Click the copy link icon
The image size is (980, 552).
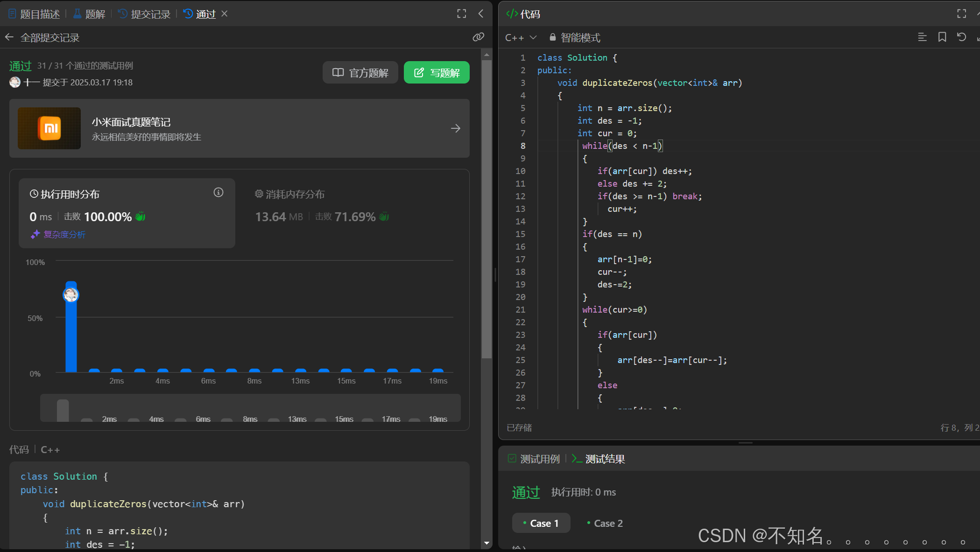pyautogui.click(x=478, y=37)
